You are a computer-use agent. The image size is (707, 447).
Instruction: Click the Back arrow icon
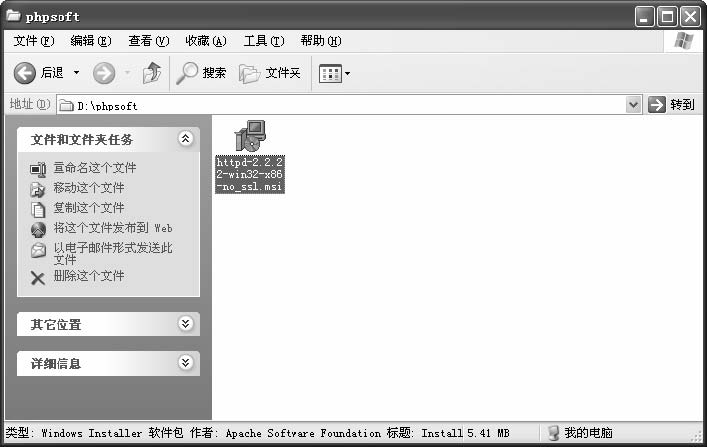[x=24, y=73]
